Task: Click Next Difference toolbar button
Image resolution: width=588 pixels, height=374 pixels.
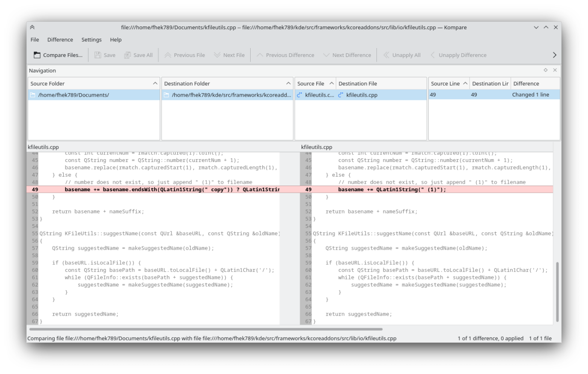Action: coord(347,55)
